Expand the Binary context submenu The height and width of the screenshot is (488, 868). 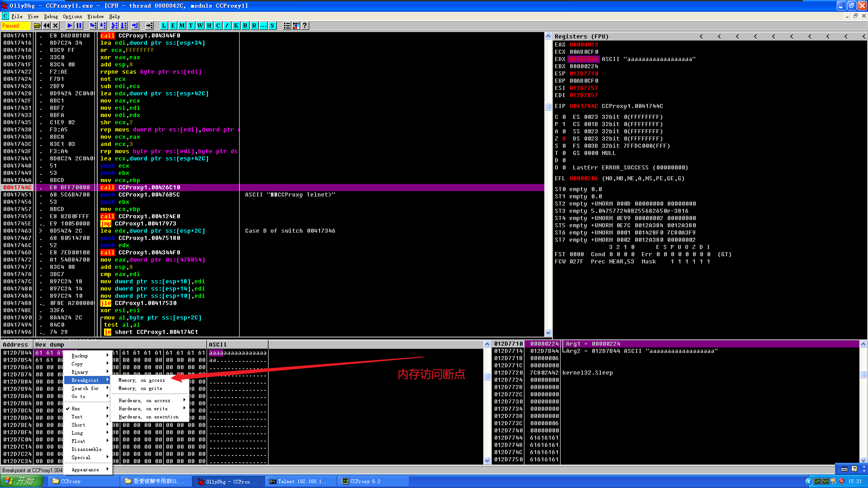(87, 372)
